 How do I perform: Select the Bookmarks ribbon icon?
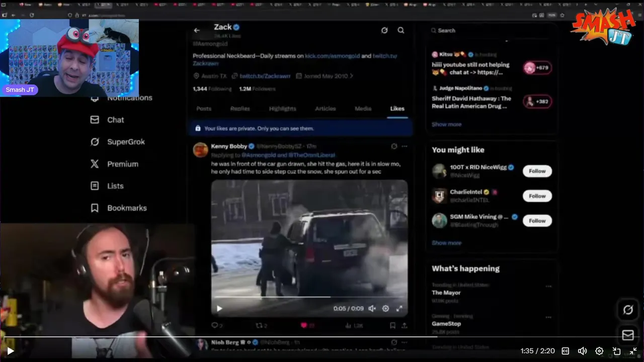pyautogui.click(x=95, y=208)
